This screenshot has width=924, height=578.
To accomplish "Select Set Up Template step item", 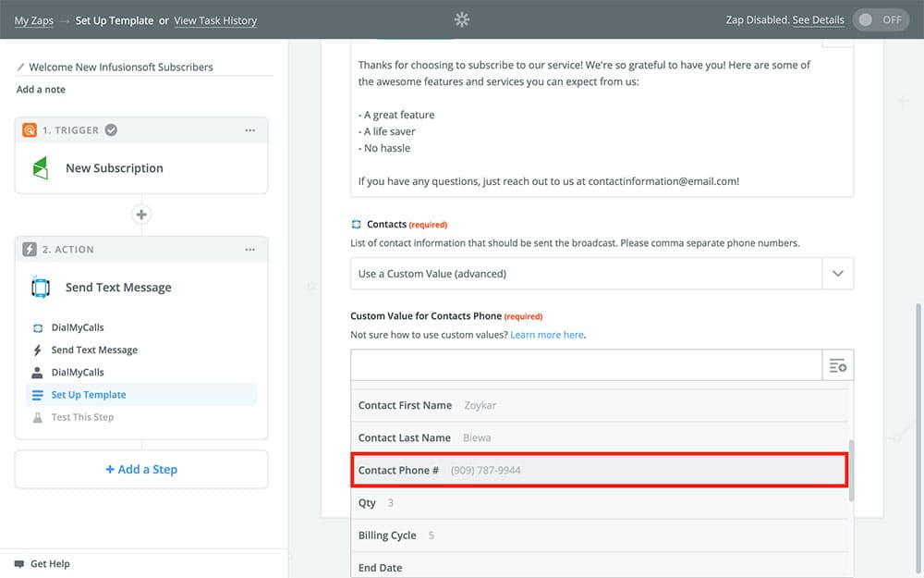I will pyautogui.click(x=89, y=395).
